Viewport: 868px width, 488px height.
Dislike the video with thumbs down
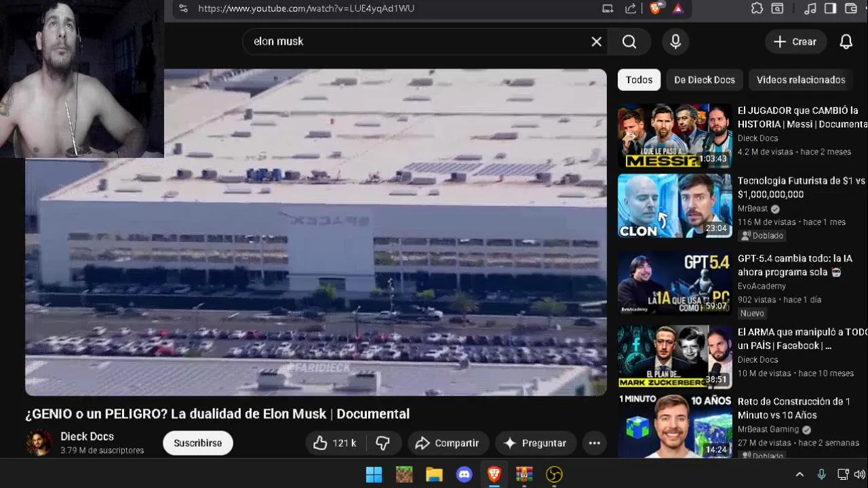[383, 443]
